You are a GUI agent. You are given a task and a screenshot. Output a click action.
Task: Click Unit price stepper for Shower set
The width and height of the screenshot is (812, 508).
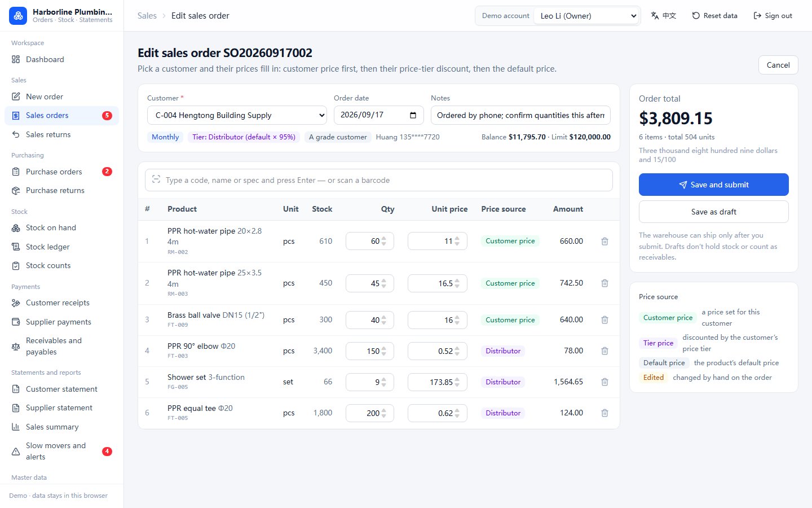(457, 382)
